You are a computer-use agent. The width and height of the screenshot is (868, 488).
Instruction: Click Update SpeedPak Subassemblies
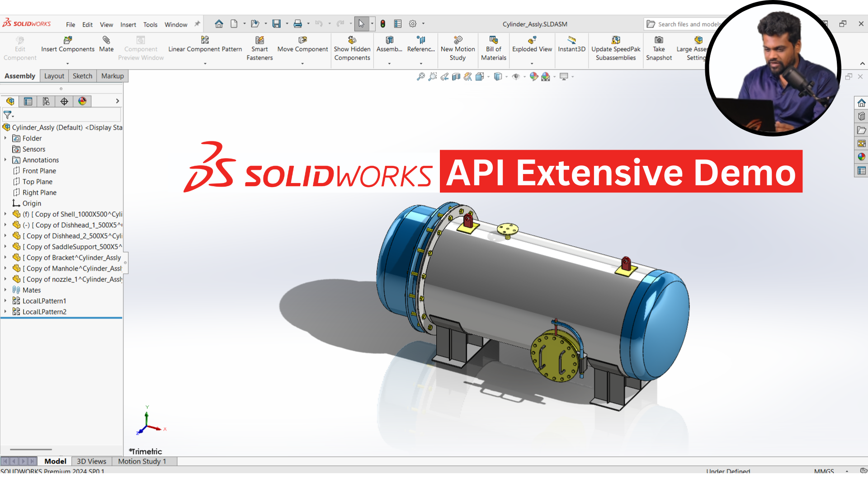616,48
